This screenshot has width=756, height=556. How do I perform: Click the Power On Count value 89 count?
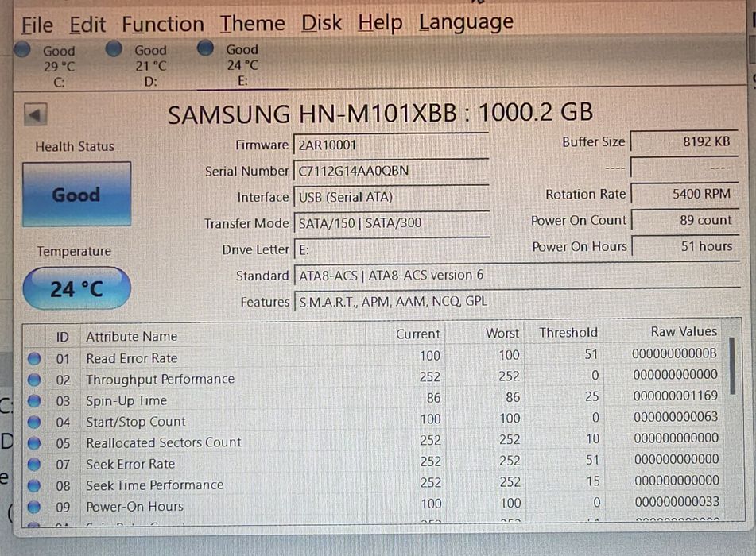point(684,220)
